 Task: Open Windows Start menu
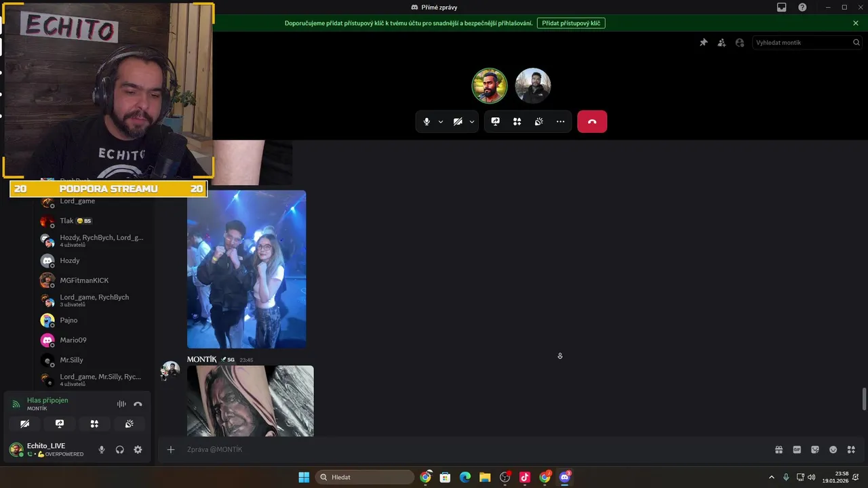coord(304,477)
